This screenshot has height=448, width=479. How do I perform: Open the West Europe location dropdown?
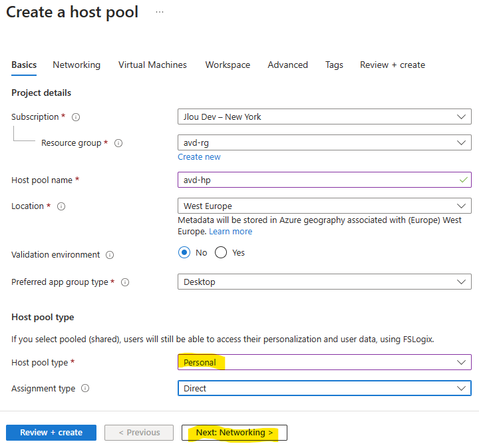(x=325, y=206)
